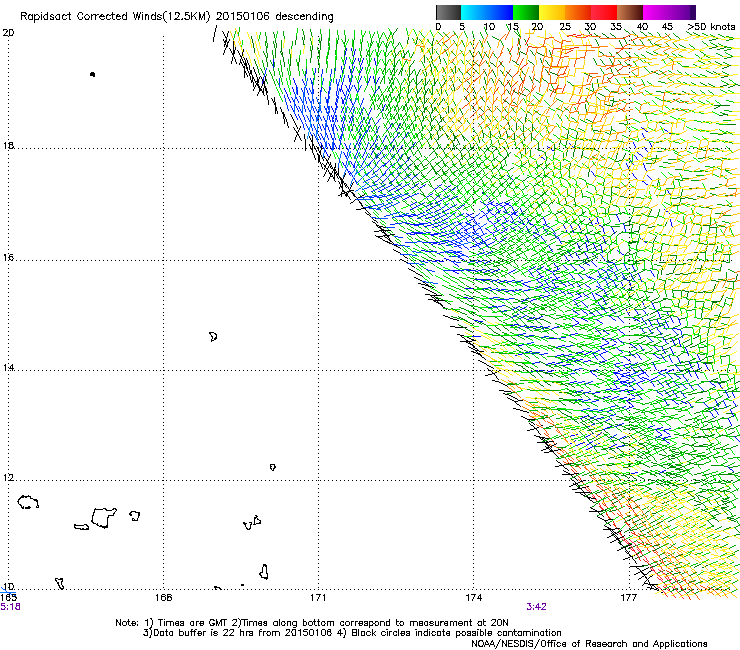Click the latitude label '18'
Screen dimensions: 740x650
pos(8,145)
